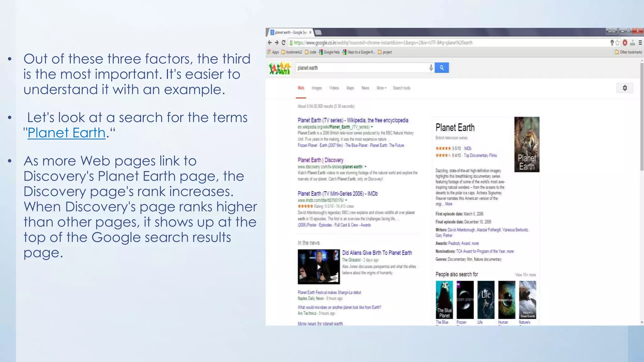Open the TCA Award for Program of the Year link
The image size is (644, 362).
480,251
